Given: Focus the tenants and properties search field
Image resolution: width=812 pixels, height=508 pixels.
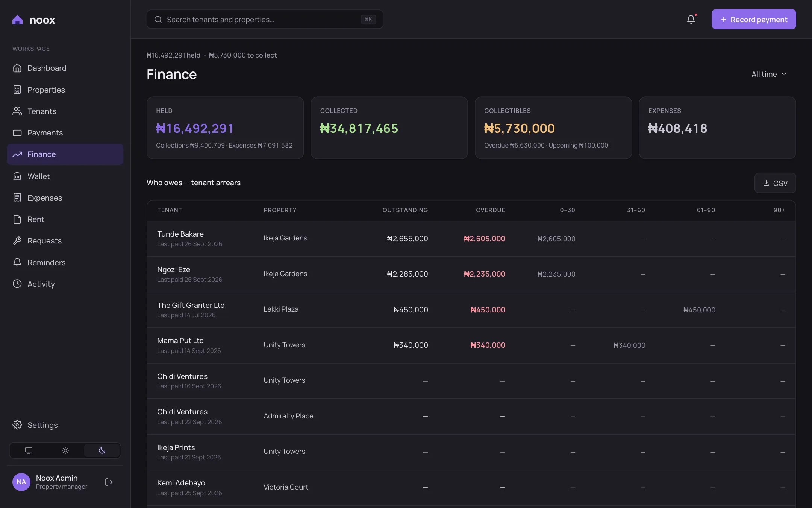Looking at the screenshot, I should (x=265, y=19).
